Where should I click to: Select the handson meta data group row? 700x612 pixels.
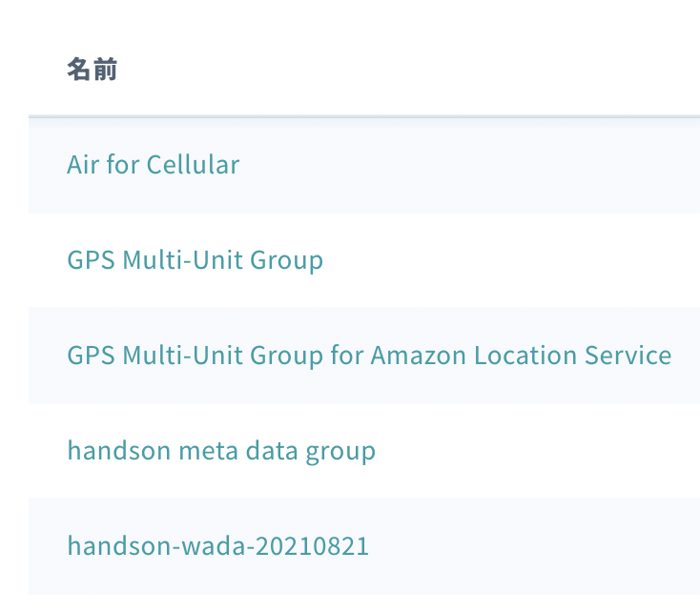(x=364, y=450)
